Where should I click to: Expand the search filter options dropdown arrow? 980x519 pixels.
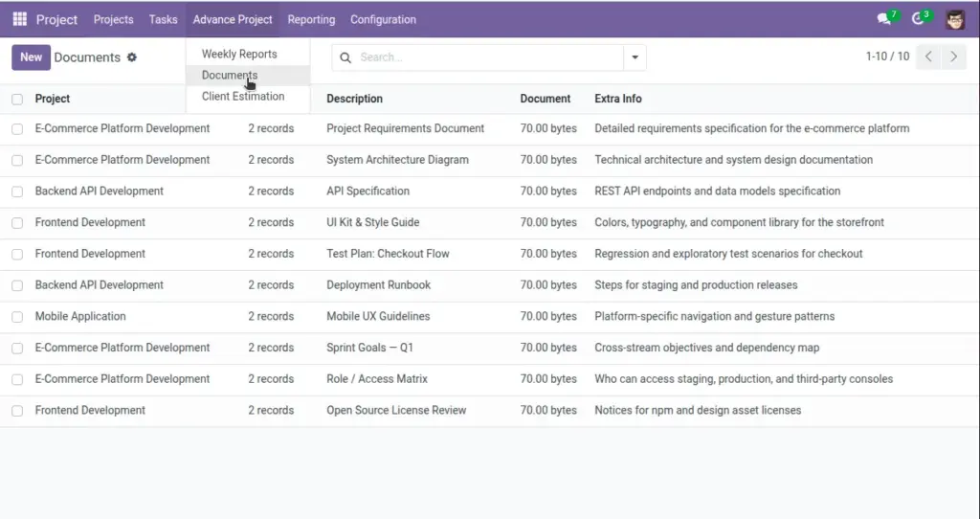pyautogui.click(x=635, y=57)
